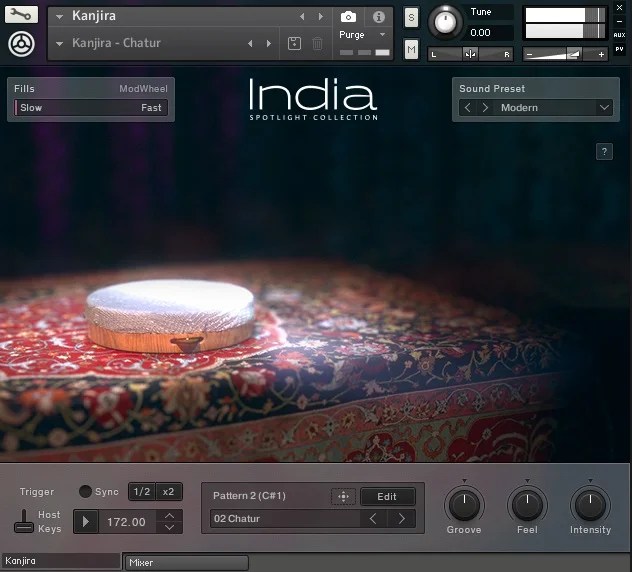Viewport: 632px width, 572px height.
Task: Decrease tempo with the down arrow
Action: [170, 527]
